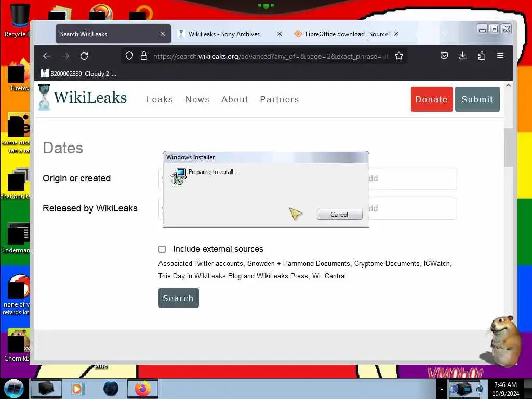The height and width of the screenshot is (399, 532).
Task: Open the dark globe taskbar icon
Action: 111,389
